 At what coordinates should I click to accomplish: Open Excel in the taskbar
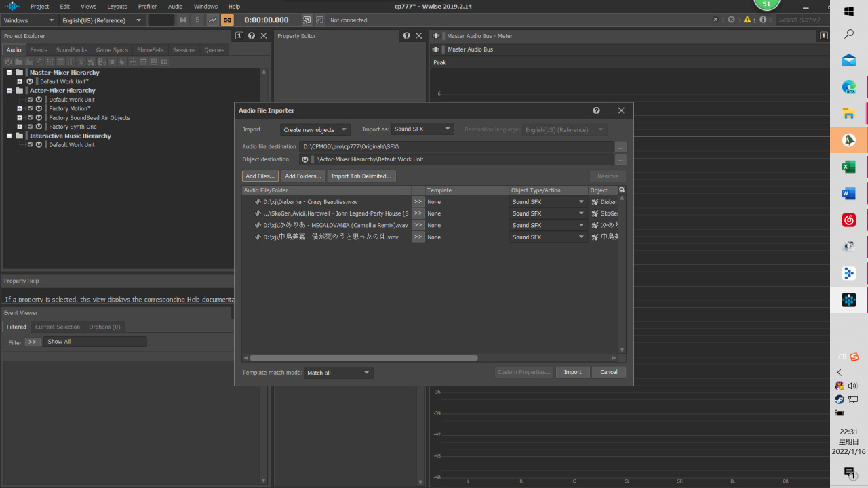[x=849, y=167]
